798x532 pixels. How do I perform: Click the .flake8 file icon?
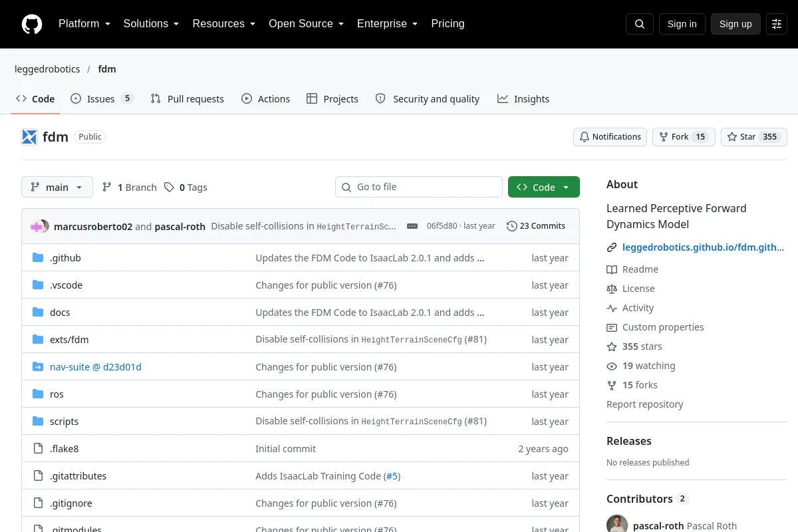click(38, 449)
